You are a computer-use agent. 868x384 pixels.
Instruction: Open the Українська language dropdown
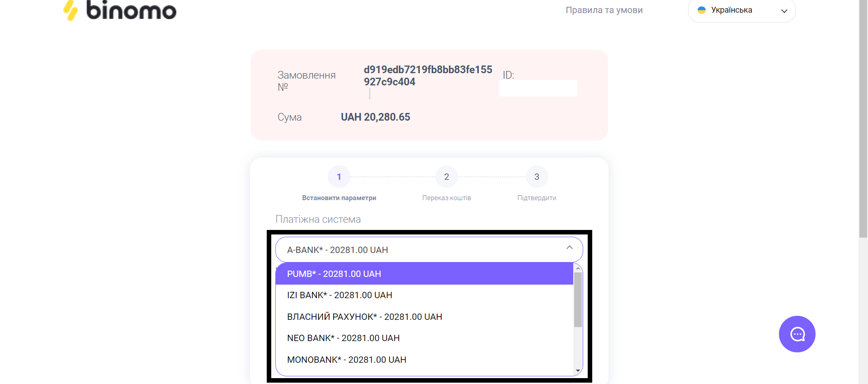tap(741, 10)
